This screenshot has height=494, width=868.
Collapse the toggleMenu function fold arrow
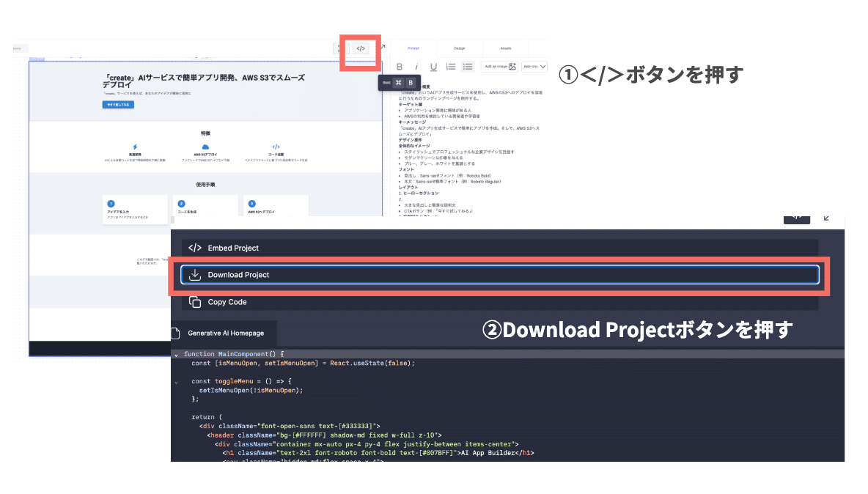point(176,382)
